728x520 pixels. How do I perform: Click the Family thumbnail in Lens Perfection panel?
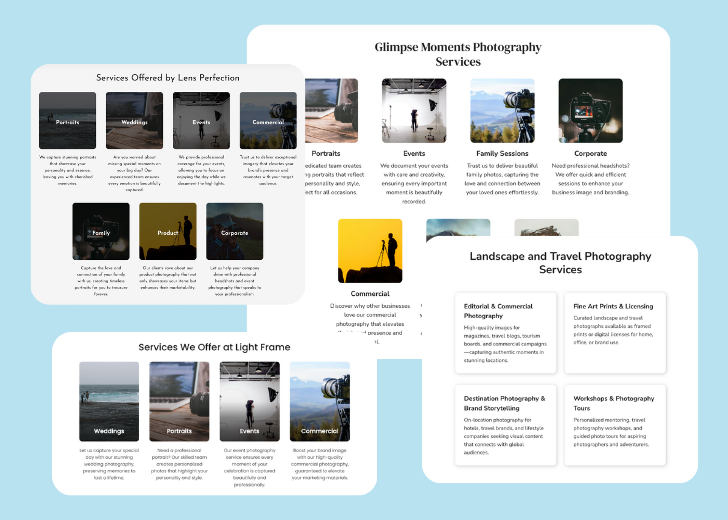coord(101,231)
